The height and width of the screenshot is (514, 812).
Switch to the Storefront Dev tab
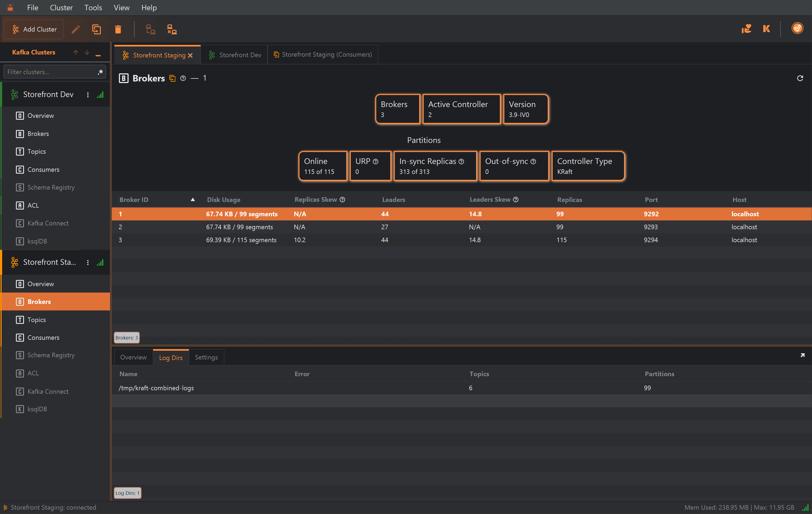tap(234, 55)
